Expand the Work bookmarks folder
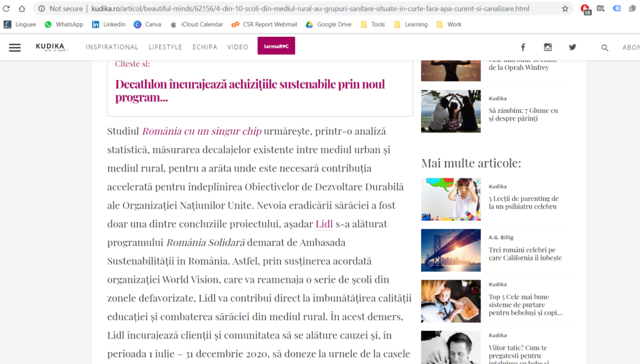 [x=449, y=24]
